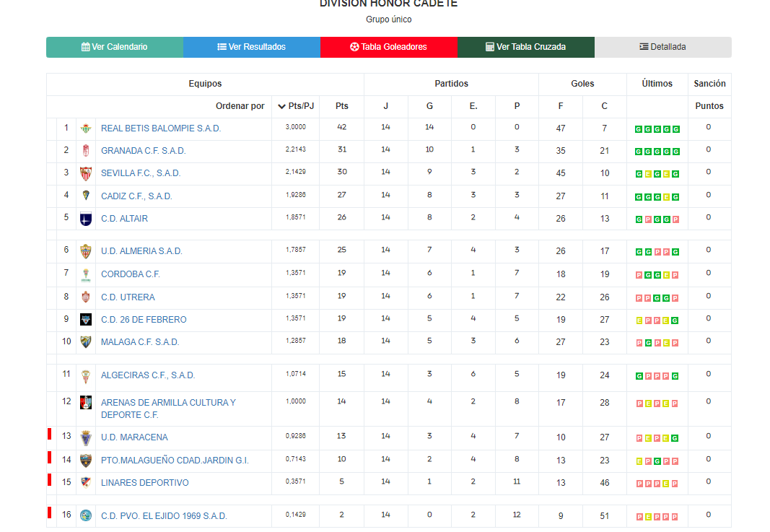Click the Ordenar por label
770x532 pixels.
[240, 106]
